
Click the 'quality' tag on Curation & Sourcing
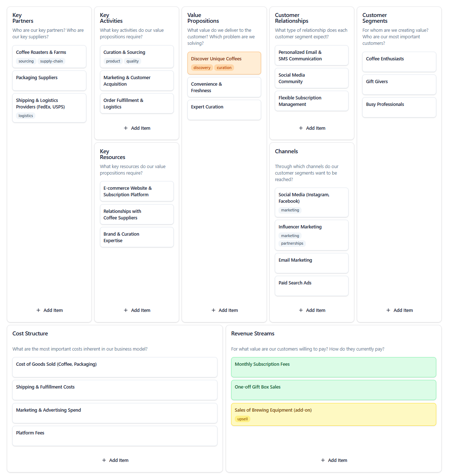[x=132, y=61]
